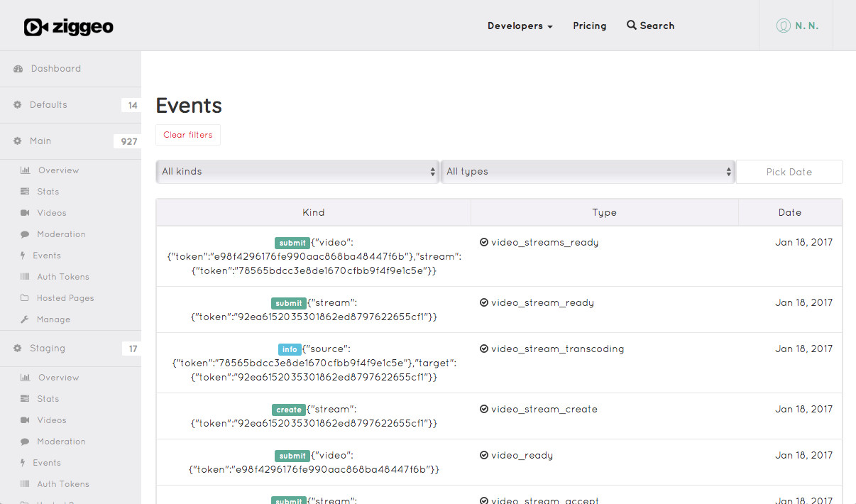Go to Stats under Main

pos(48,192)
